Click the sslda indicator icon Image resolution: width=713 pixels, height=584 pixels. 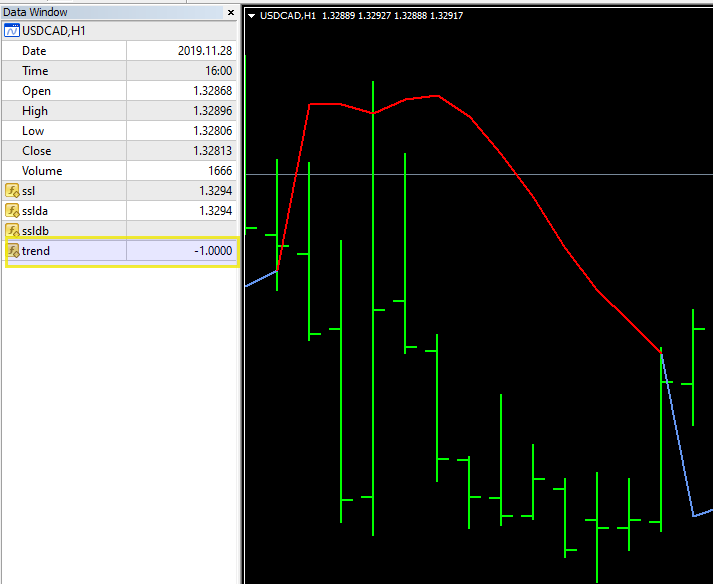(12, 210)
